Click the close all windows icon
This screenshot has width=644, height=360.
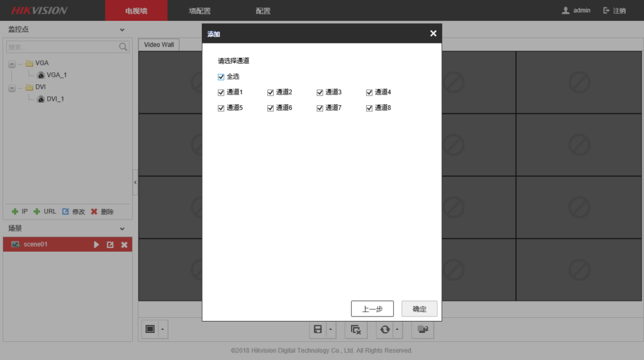point(356,329)
